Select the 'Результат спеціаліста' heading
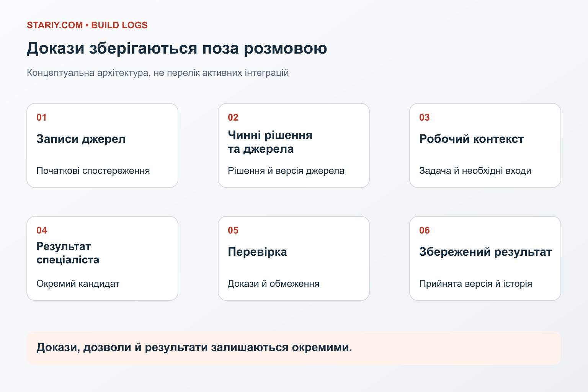Viewport: 588px width, 392px height. click(68, 253)
